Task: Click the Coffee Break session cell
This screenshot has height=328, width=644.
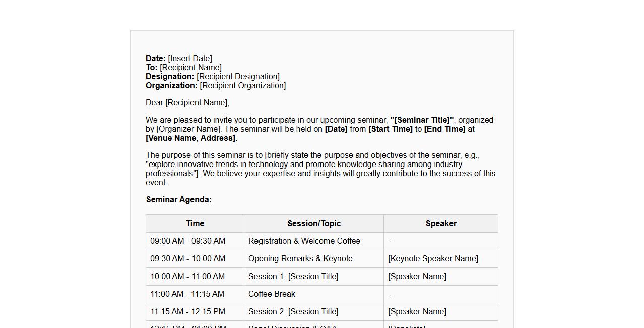Action: click(272, 294)
